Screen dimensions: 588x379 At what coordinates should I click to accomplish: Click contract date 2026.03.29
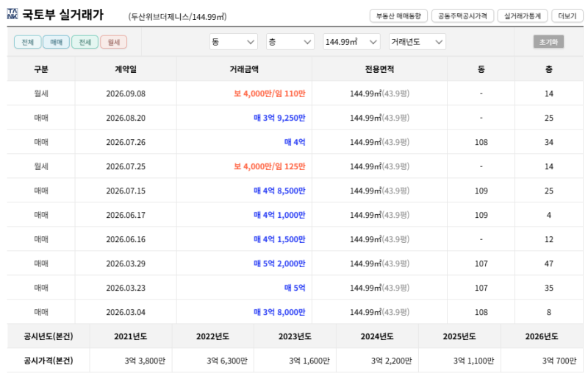[126, 263]
